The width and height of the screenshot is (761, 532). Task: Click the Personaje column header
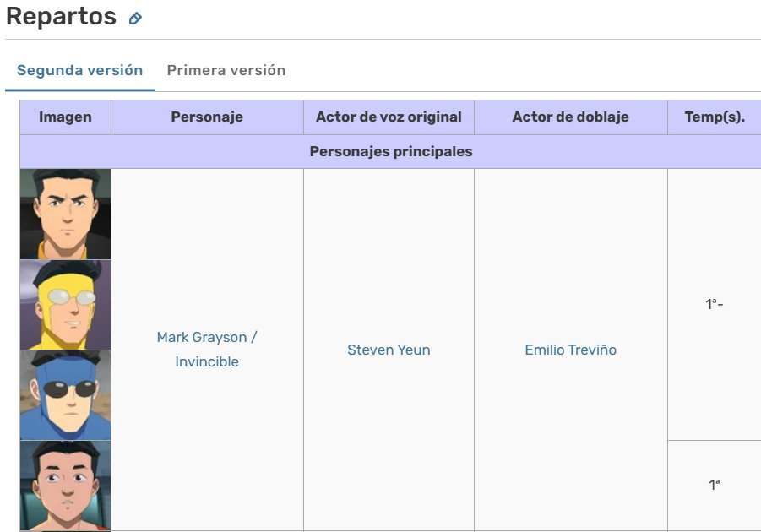pos(207,117)
